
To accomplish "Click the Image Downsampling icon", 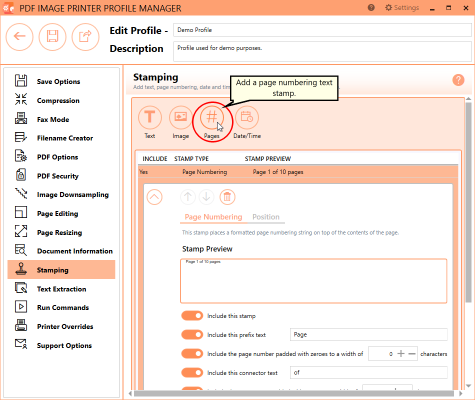I will point(21,194).
